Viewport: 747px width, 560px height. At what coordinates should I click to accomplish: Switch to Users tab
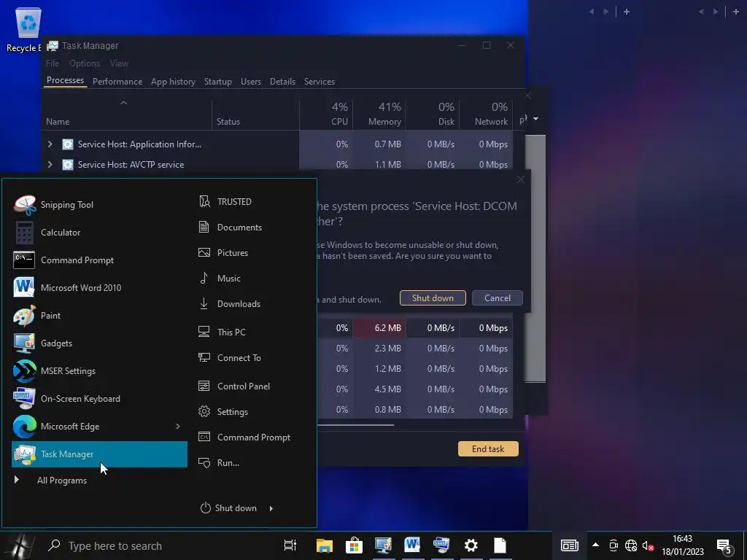click(x=251, y=82)
